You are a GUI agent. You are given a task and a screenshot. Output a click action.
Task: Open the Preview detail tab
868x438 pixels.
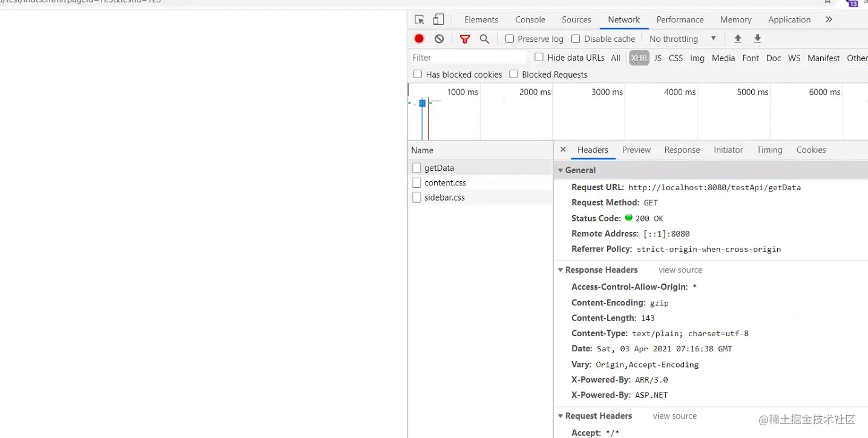(x=636, y=150)
